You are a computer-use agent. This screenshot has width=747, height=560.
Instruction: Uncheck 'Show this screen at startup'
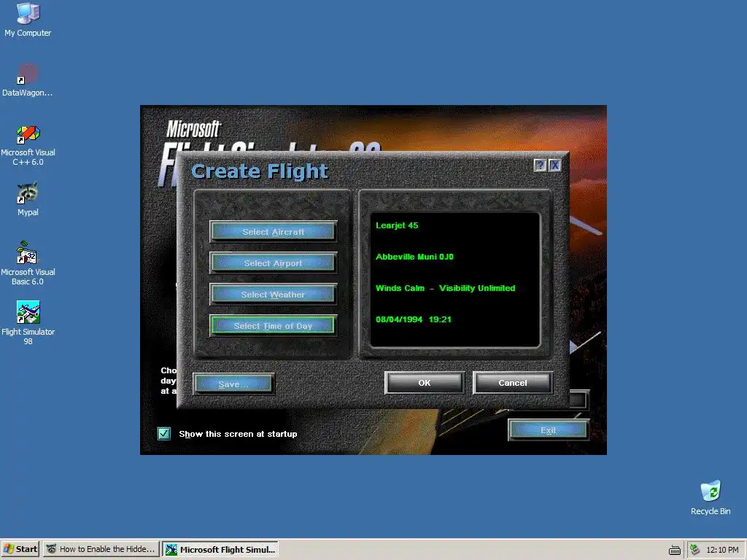pyautogui.click(x=164, y=434)
